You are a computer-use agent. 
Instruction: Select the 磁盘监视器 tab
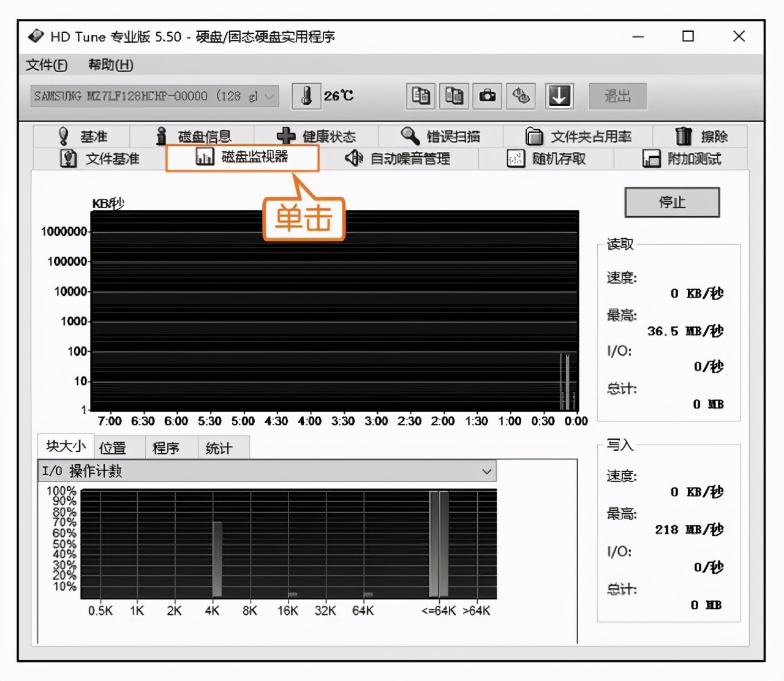(x=242, y=157)
